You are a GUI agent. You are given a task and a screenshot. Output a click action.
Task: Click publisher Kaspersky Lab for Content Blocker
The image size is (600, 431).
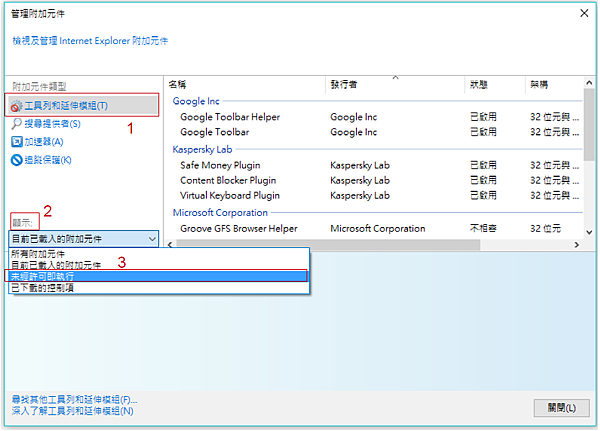tap(360, 180)
